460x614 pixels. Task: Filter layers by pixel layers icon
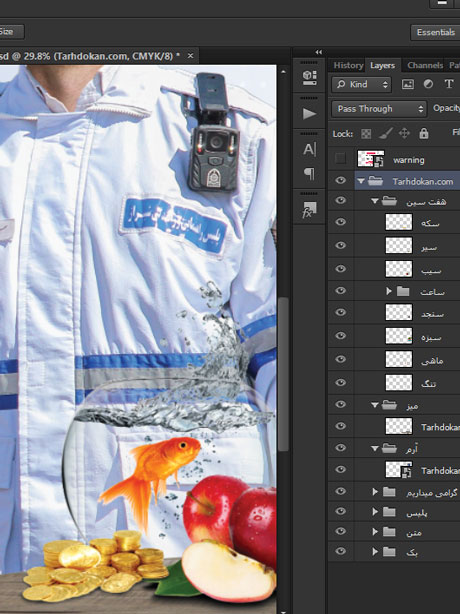coord(408,84)
